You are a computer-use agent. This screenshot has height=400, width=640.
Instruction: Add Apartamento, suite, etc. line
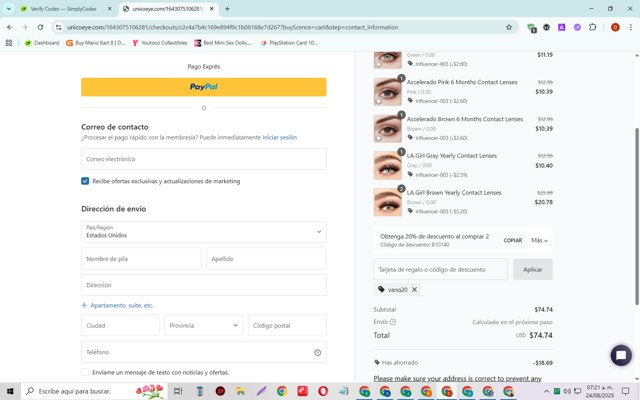tap(118, 305)
